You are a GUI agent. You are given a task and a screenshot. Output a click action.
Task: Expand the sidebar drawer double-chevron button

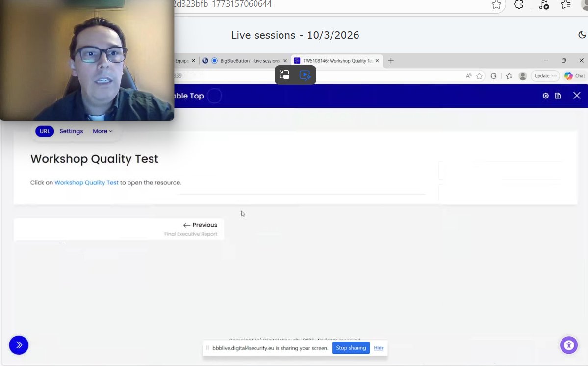click(x=19, y=345)
